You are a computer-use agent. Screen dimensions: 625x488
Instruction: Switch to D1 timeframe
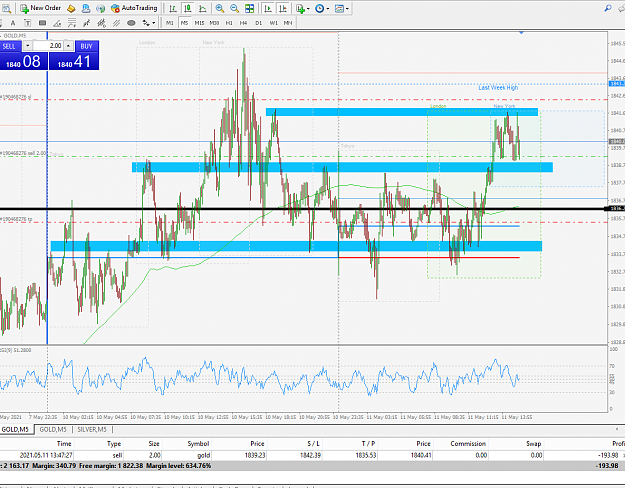(x=259, y=23)
